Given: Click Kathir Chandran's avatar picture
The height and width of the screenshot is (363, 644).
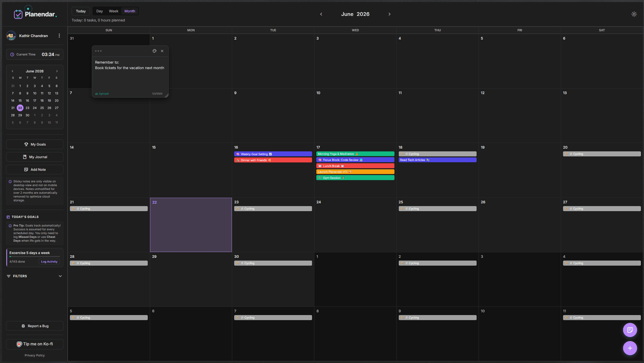Looking at the screenshot, I should [x=11, y=36].
